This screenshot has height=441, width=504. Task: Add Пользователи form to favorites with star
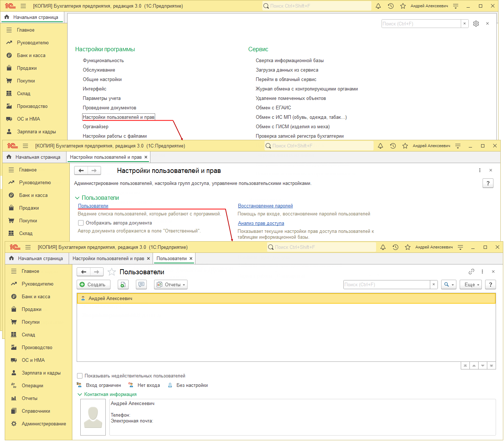(x=112, y=272)
